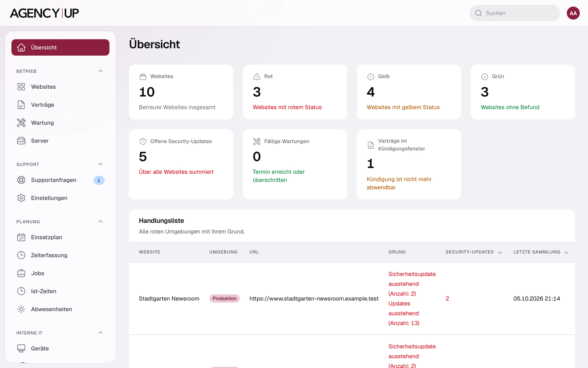The image size is (588, 368).
Task: Click the Geräte monitor icon
Action: (x=21, y=349)
